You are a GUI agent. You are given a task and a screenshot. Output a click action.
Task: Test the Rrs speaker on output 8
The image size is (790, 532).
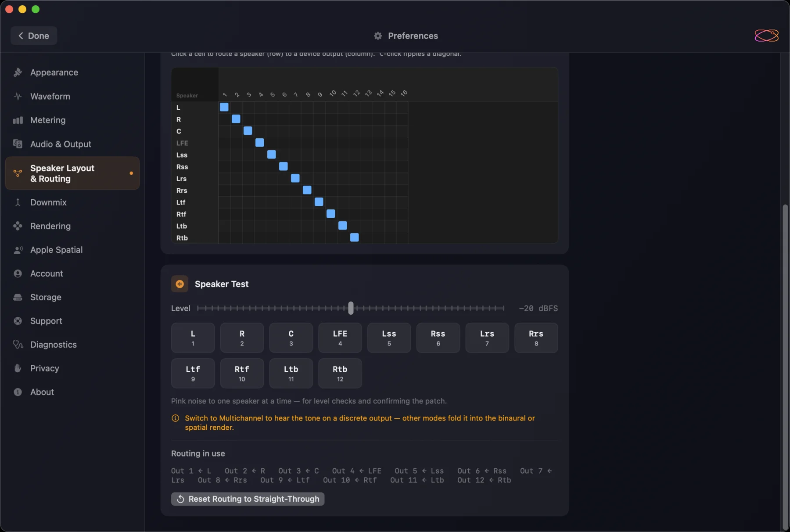click(x=536, y=338)
